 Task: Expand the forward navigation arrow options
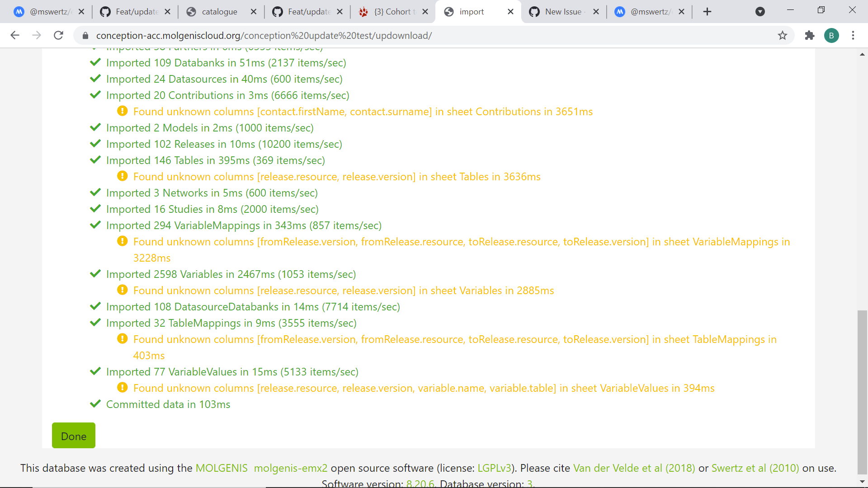[x=37, y=35]
